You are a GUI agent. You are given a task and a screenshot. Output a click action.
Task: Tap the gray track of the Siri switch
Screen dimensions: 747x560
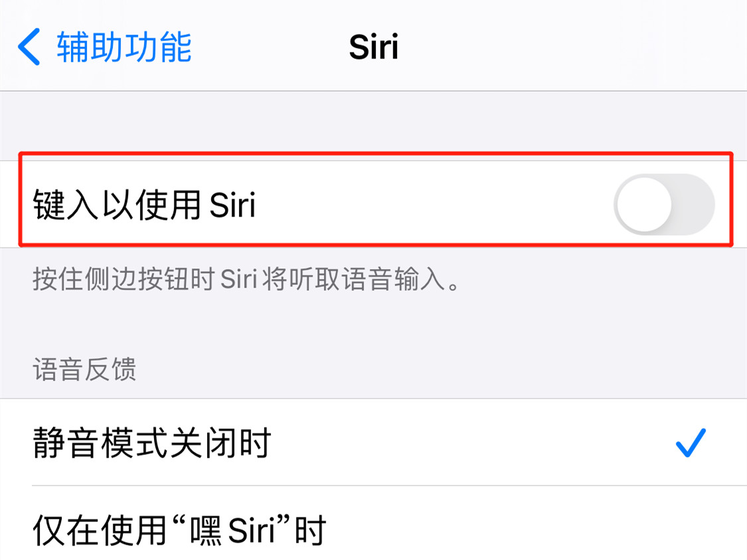point(694,205)
